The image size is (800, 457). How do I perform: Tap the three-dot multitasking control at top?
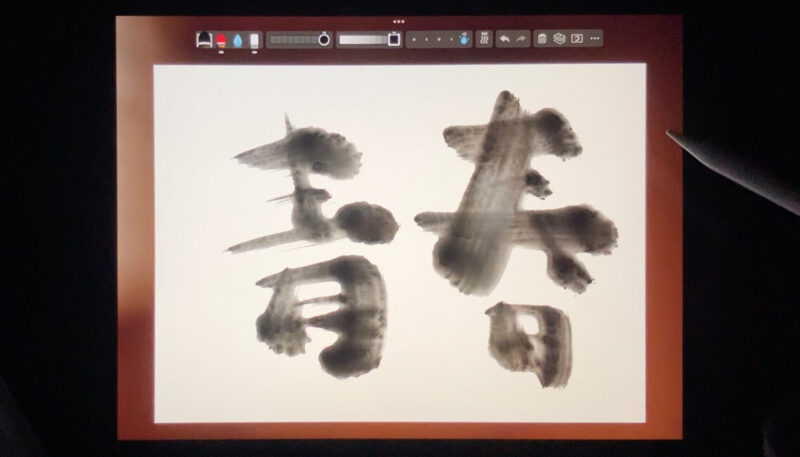[x=399, y=21]
